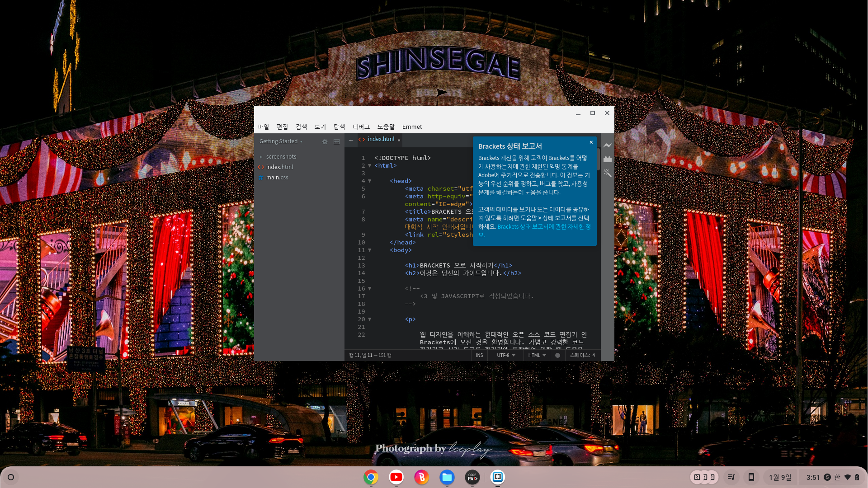Click the Brackets icon in the shelf
The image size is (868, 488).
tap(497, 477)
